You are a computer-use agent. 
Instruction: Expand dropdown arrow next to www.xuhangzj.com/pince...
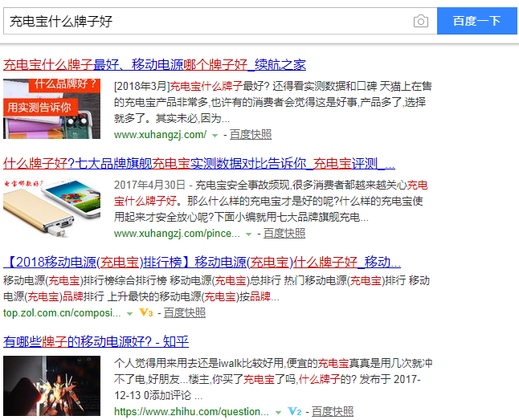[x=248, y=234]
